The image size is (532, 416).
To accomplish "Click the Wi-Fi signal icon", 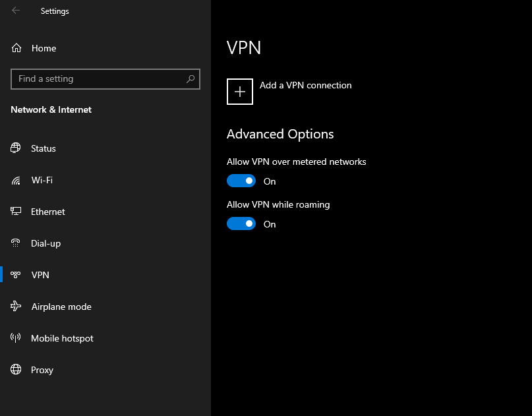I will click(16, 180).
